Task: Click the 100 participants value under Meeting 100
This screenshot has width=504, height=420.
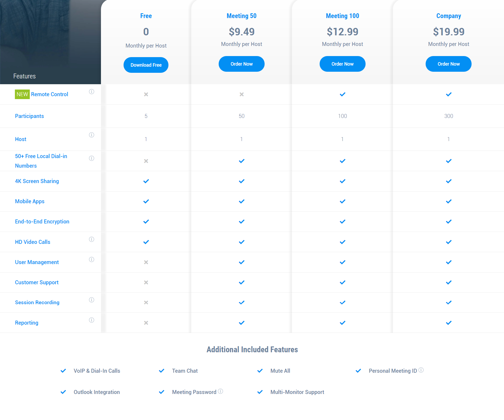Action: tap(342, 116)
